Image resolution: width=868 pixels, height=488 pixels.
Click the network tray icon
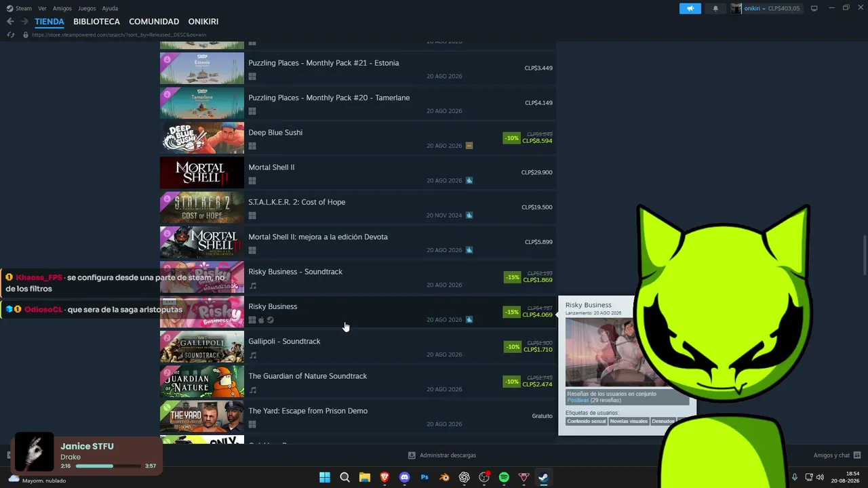pyautogui.click(x=809, y=477)
